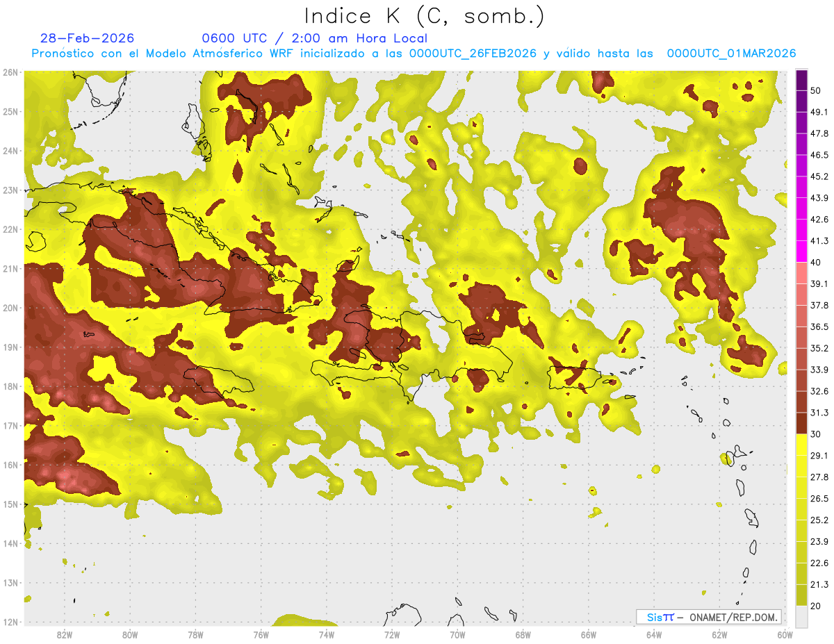834x644 pixels.
Task: Click the colorbar value 23.9
Action: click(819, 541)
